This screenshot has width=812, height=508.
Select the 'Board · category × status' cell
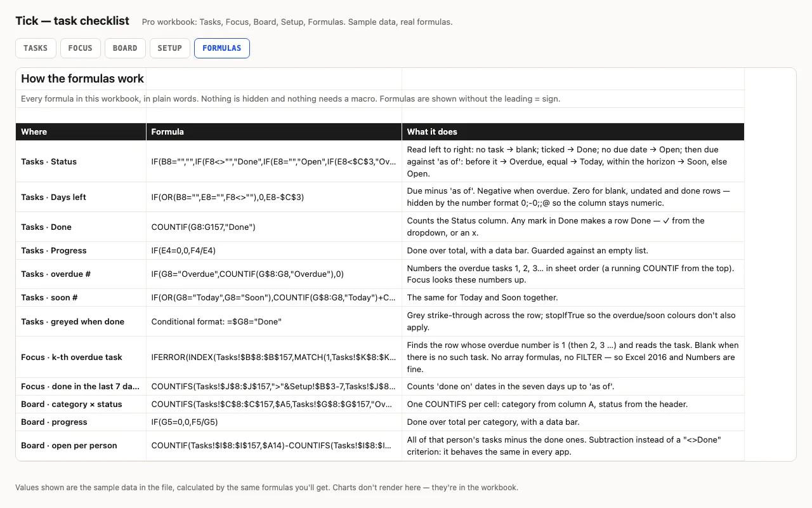click(81, 404)
